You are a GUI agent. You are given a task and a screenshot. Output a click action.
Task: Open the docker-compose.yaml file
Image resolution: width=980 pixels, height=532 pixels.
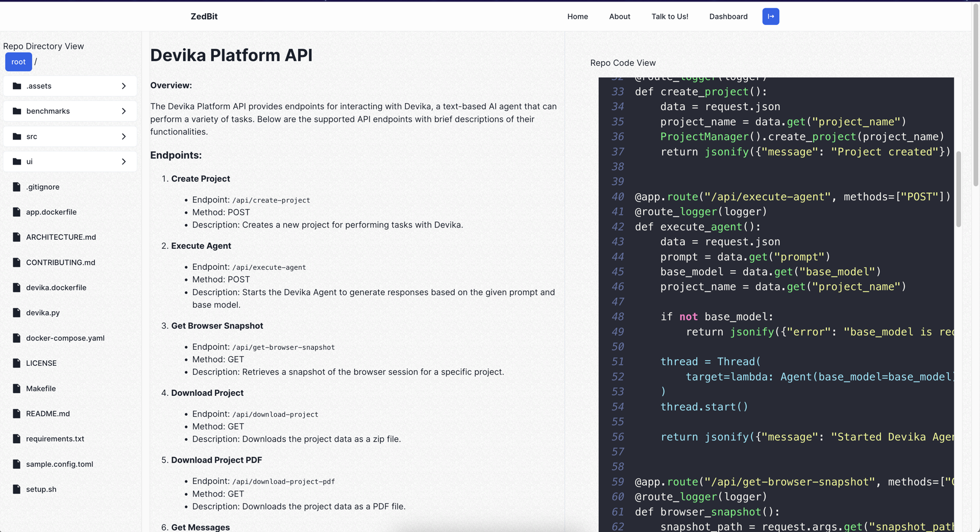[x=65, y=338]
